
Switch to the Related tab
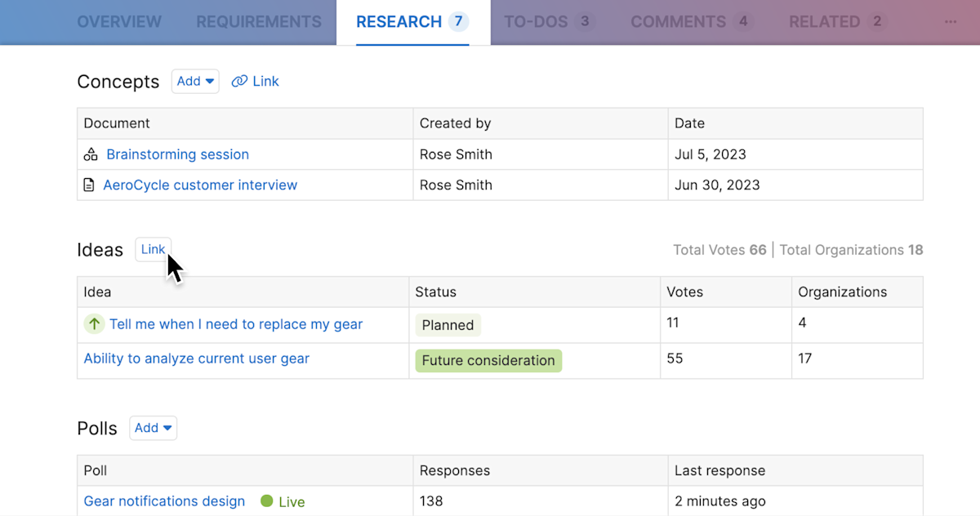click(825, 22)
